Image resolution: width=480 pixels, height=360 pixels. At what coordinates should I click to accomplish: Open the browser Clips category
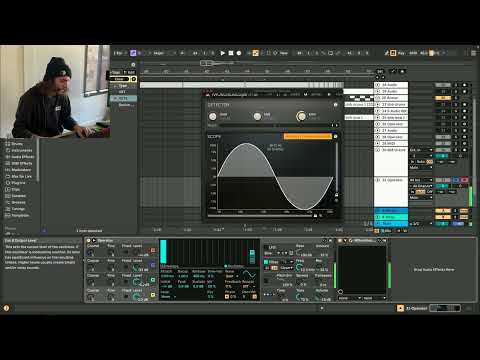[16, 189]
